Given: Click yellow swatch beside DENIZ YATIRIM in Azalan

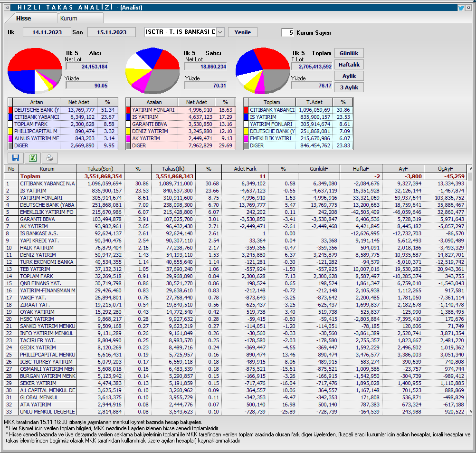Looking at the screenshot, I should [128, 131].
